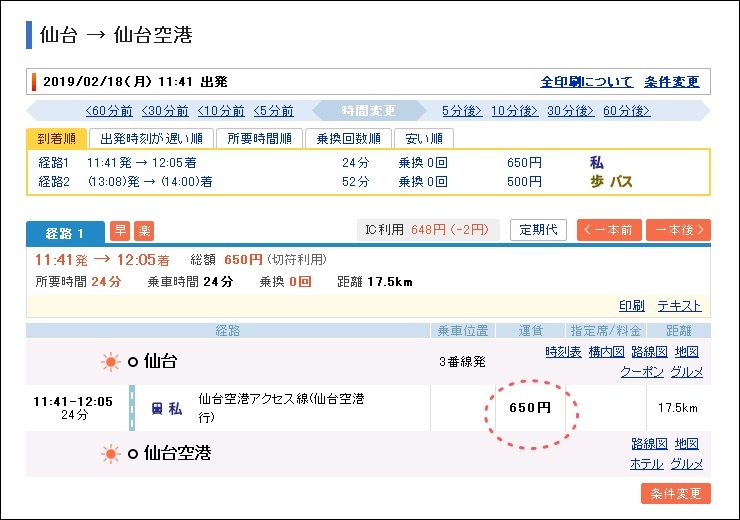
Task: Shift departure 30分後
Action: [571, 111]
